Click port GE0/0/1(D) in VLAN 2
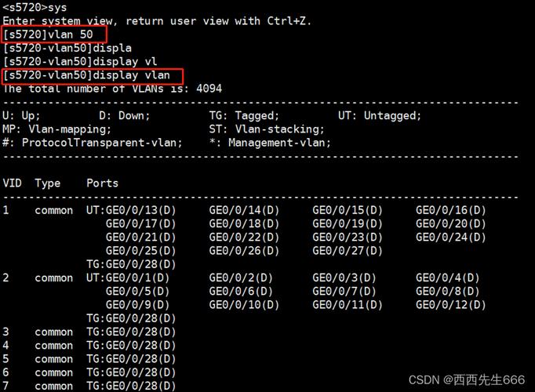535x392 pixels. click(x=137, y=278)
